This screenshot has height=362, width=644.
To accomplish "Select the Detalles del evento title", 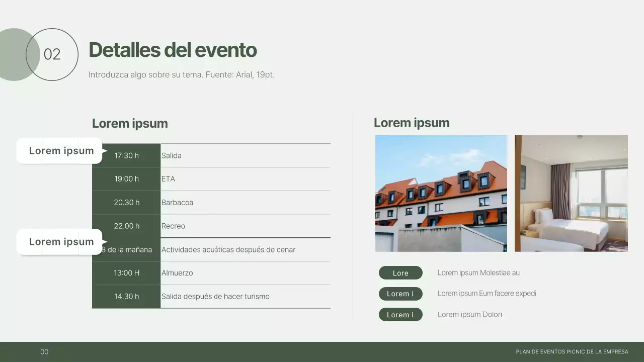I will [173, 50].
